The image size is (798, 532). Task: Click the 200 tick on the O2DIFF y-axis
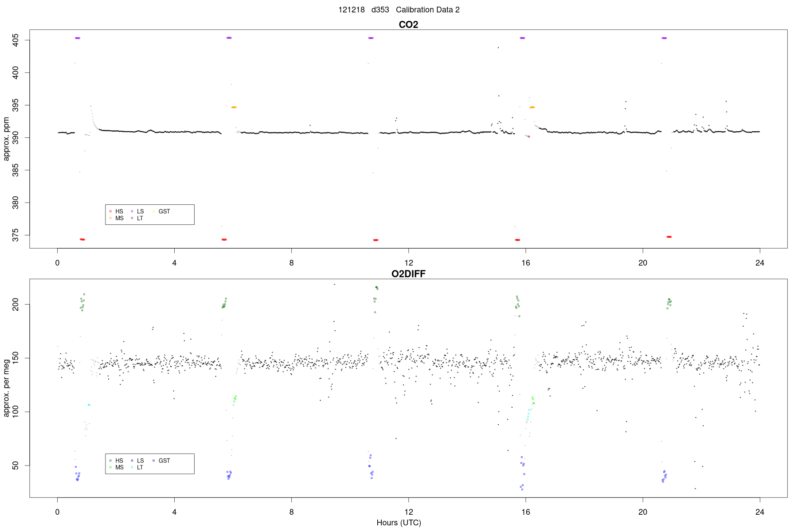[x=16, y=305]
